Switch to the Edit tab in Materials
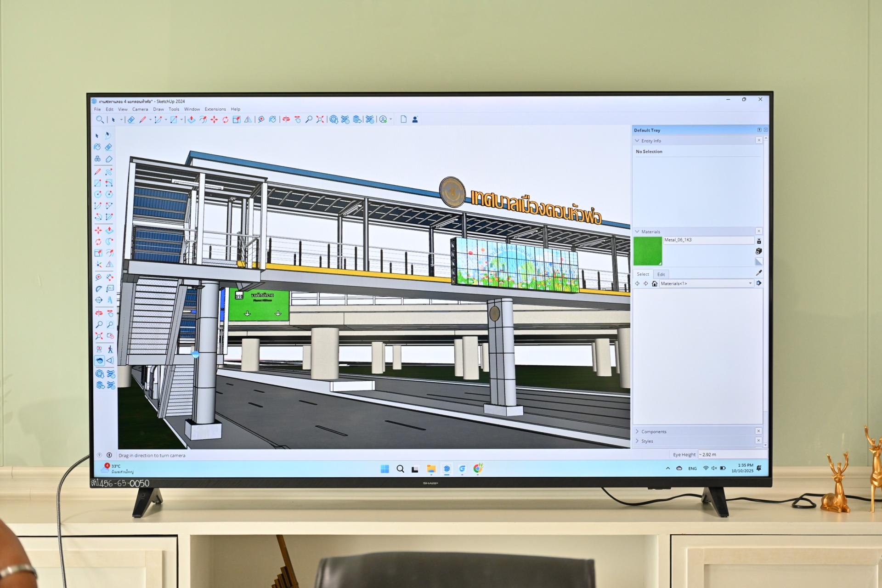Screen dimensions: 882x588 661,274
